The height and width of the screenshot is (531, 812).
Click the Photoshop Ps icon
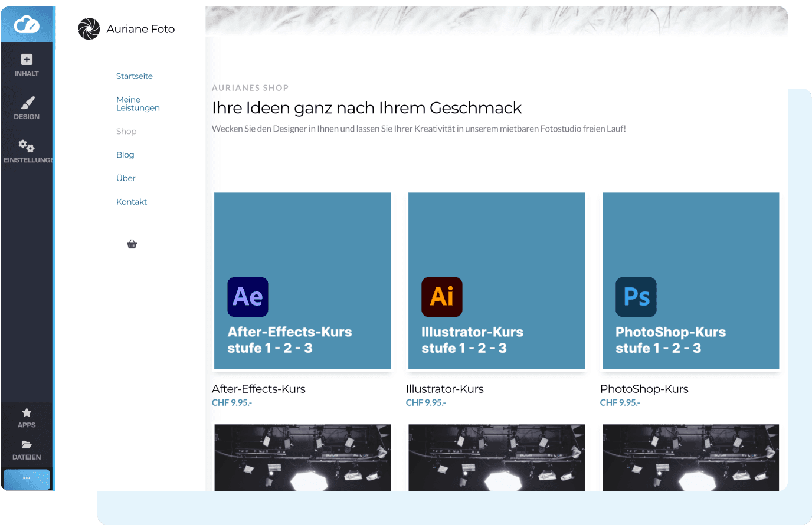coord(636,297)
